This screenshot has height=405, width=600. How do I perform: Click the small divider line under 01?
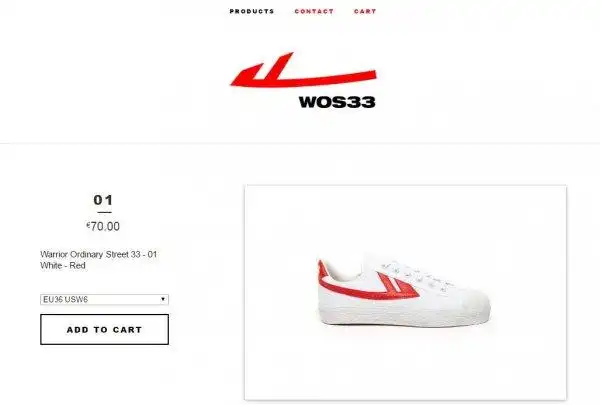[104, 212]
